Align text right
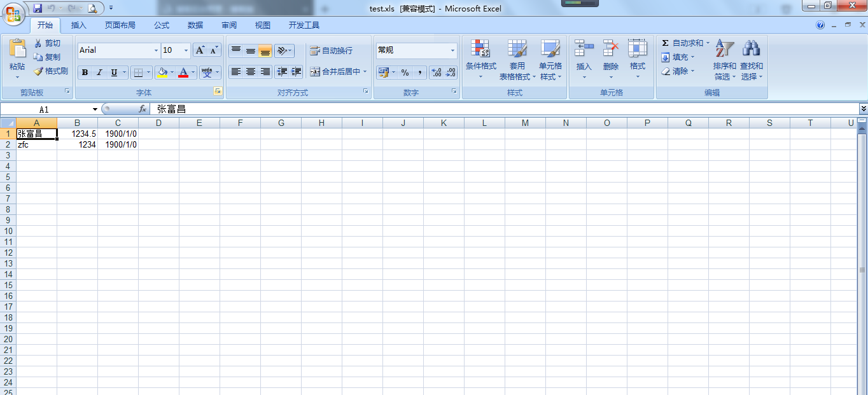The height and width of the screenshot is (395, 868). click(265, 72)
